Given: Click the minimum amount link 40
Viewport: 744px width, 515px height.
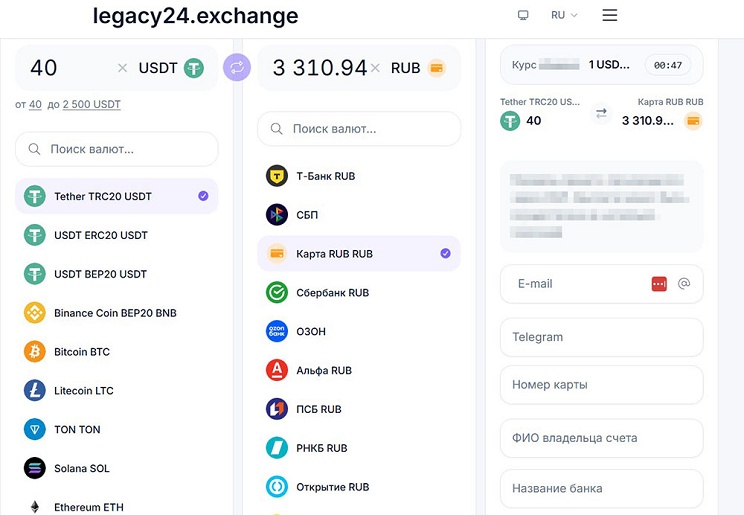Looking at the screenshot, I should coord(35,104).
